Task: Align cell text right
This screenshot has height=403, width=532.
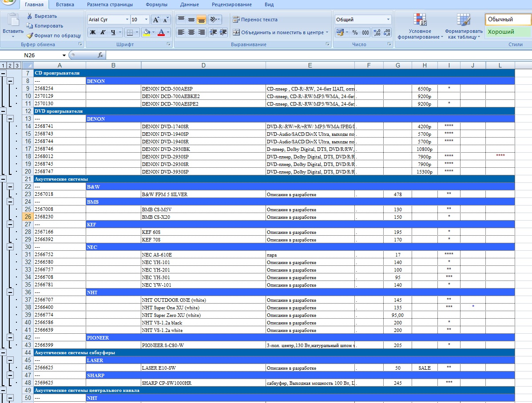Action: 202,32
